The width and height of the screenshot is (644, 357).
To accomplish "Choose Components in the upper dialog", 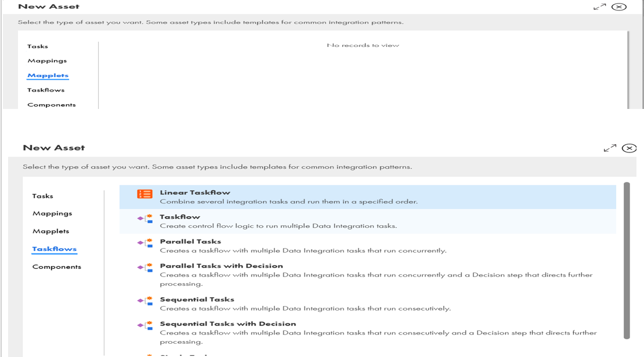I will pos(52,105).
